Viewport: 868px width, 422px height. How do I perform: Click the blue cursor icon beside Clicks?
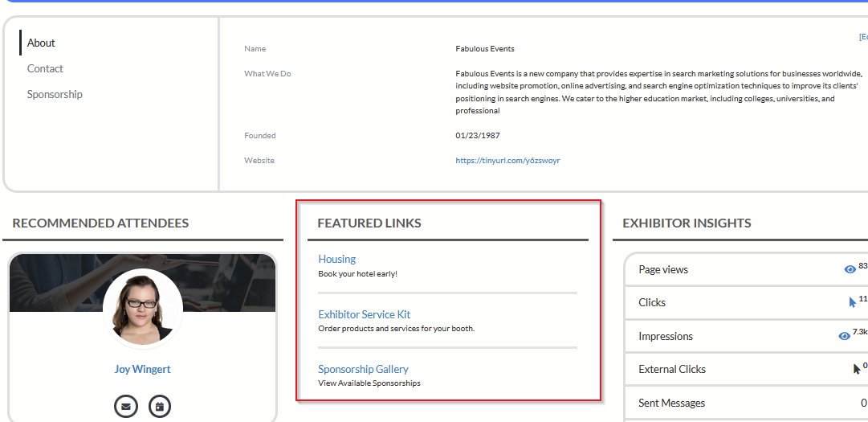coord(852,303)
